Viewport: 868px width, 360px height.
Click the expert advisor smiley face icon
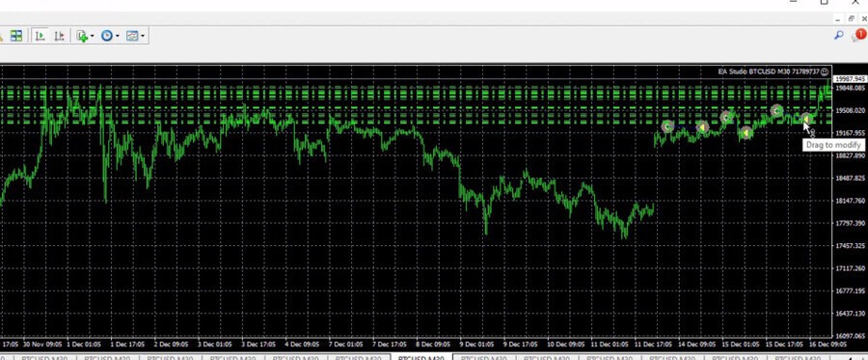(x=825, y=71)
